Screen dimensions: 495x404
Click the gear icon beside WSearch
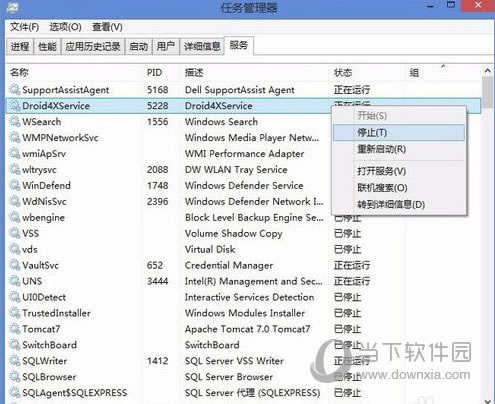pos(14,122)
